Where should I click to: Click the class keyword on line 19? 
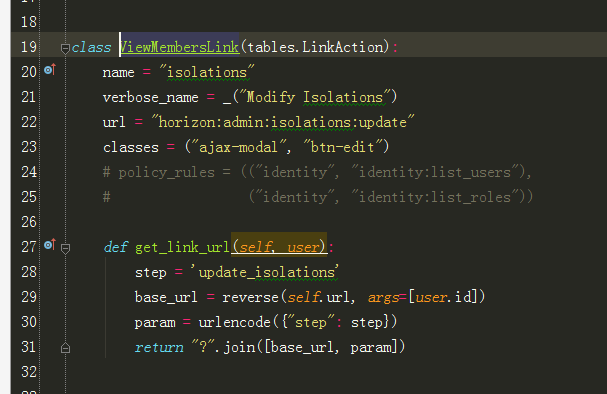[x=91, y=47]
